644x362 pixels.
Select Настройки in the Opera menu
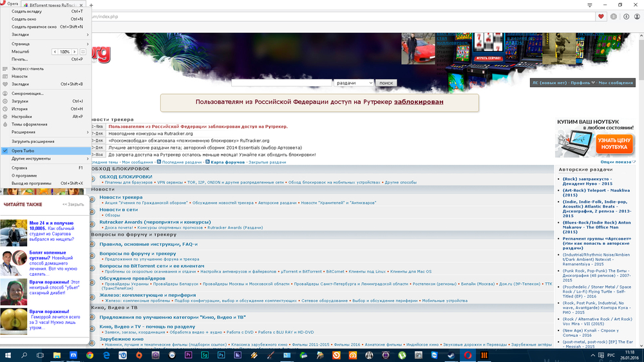click(x=22, y=117)
